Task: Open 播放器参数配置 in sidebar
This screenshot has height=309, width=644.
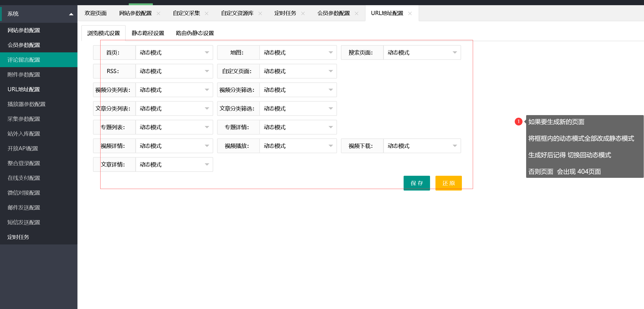Action: pyautogui.click(x=26, y=104)
